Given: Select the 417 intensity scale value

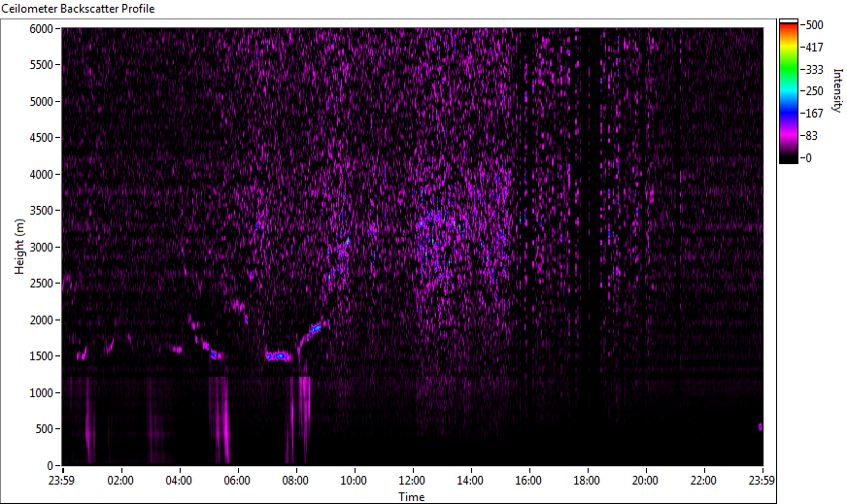Looking at the screenshot, I should point(815,47).
